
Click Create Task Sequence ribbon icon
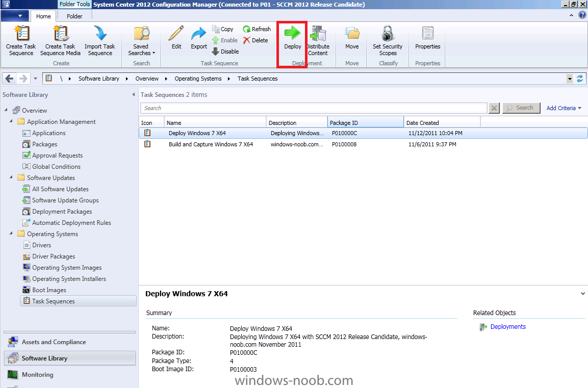coord(21,40)
